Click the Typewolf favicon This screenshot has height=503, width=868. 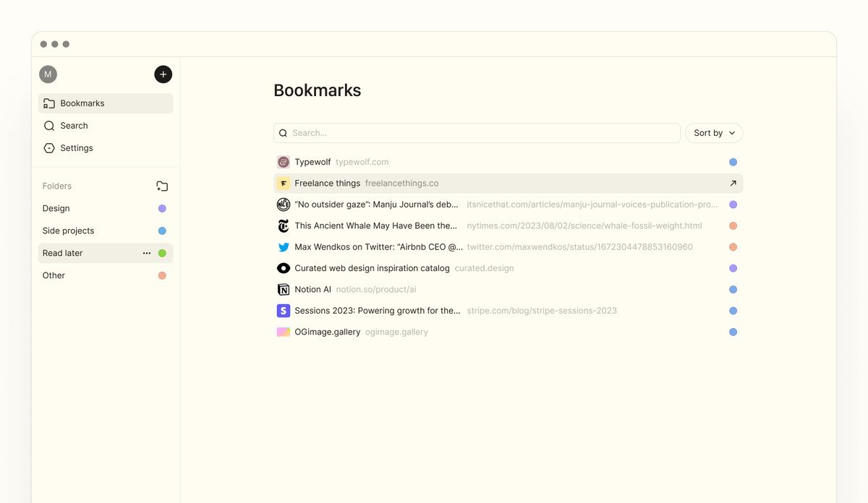[x=284, y=162]
